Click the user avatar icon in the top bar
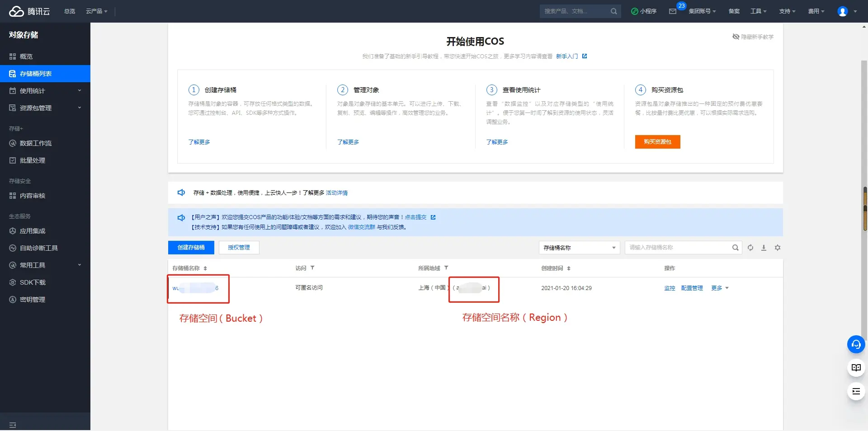Image resolution: width=868 pixels, height=431 pixels. pos(843,11)
